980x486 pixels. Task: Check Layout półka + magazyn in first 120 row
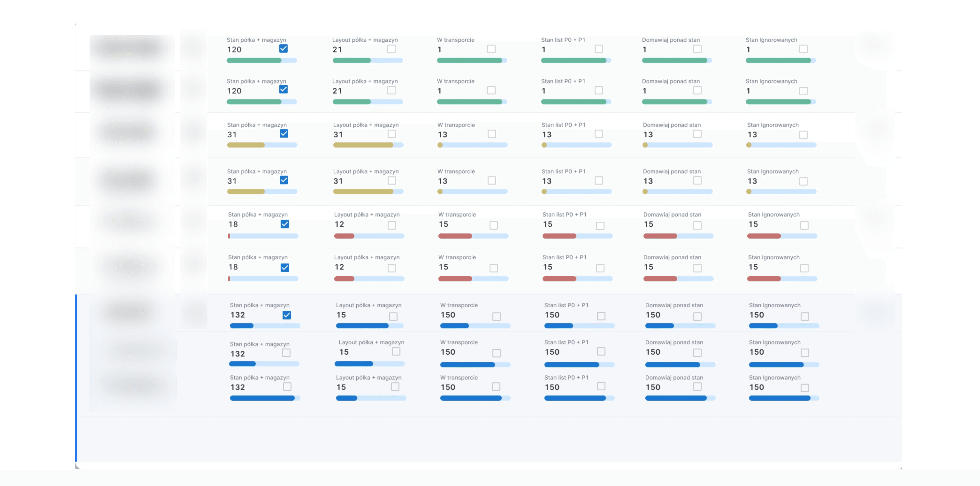[x=392, y=49]
